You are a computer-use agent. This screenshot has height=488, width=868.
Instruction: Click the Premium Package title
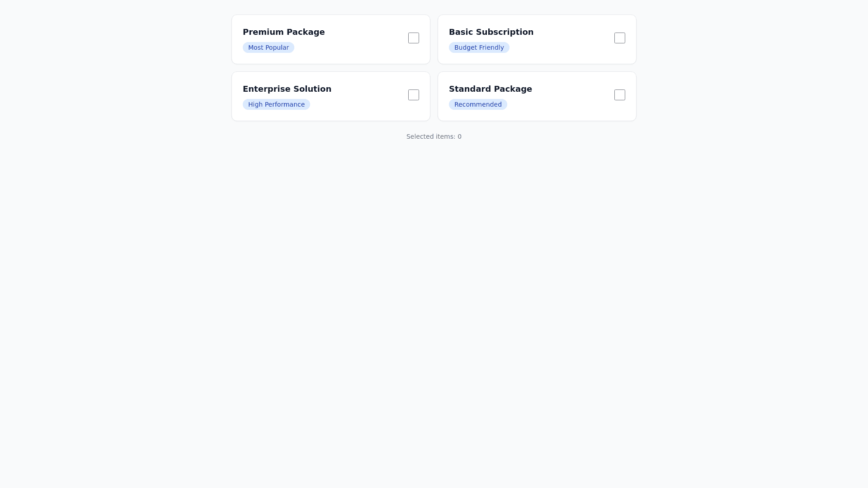[x=283, y=32]
